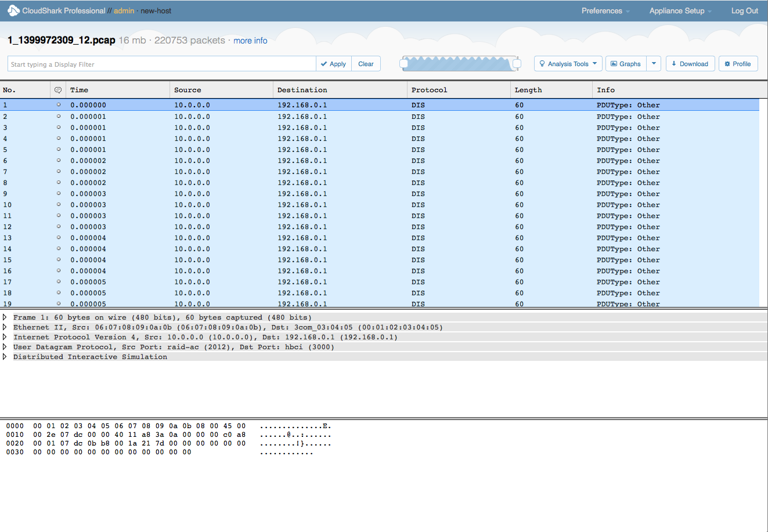Click hex dump offset 0020 row
Image resolution: width=768 pixels, height=532 pixels.
click(x=168, y=443)
